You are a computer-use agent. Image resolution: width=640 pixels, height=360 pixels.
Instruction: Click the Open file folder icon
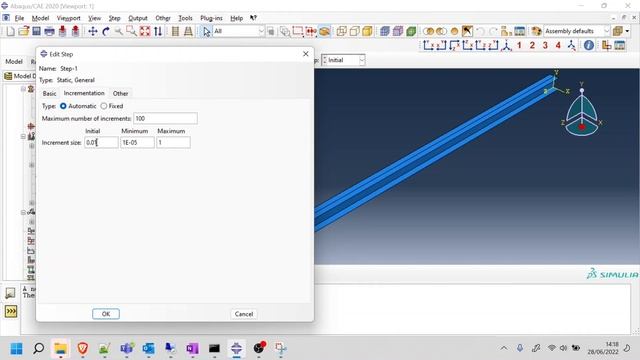point(23,31)
